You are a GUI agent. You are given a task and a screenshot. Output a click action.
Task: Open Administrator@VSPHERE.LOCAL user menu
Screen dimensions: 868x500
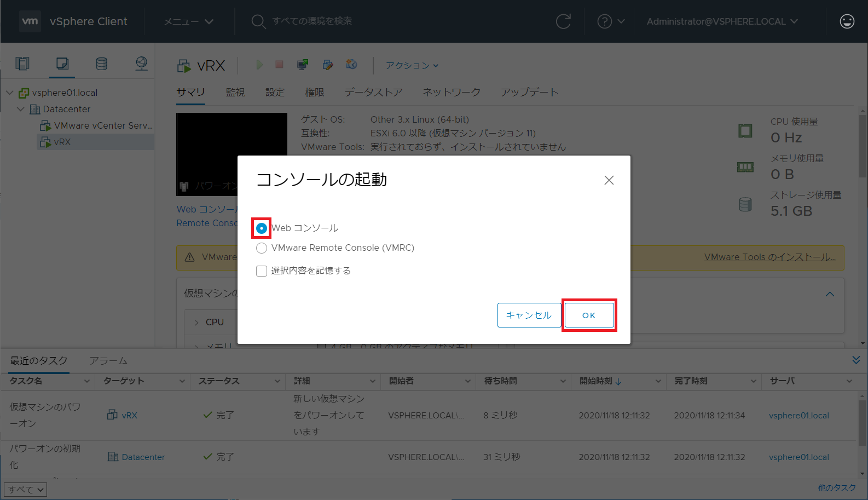tap(722, 21)
